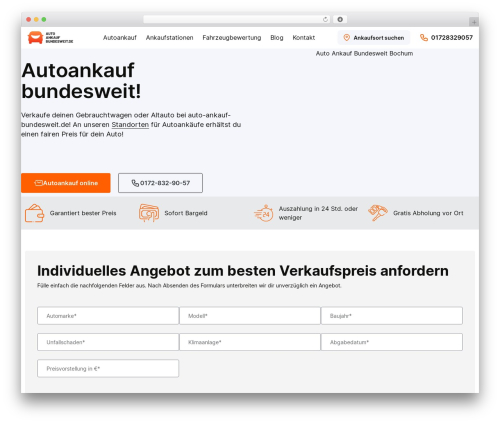The image size is (500, 423).
Task: Click the Ankaufsort suchen button
Action: click(374, 38)
